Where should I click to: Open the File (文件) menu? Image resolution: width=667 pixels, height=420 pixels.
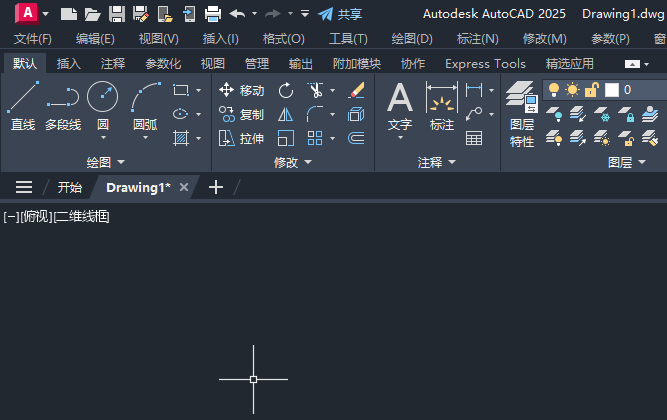tap(33, 39)
